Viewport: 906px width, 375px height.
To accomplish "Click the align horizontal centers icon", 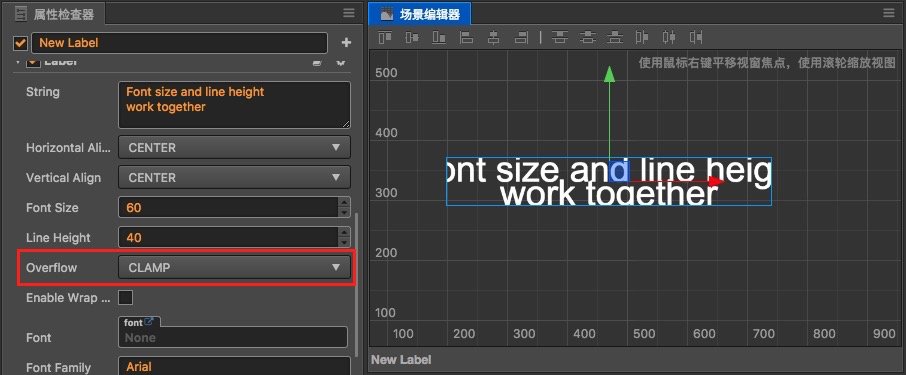I will tap(493, 38).
